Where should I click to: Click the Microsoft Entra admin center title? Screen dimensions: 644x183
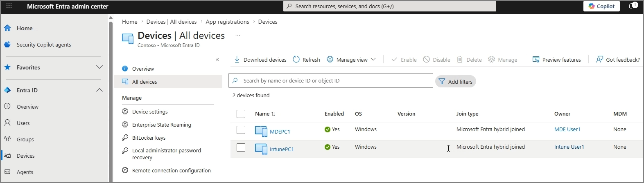(x=68, y=7)
